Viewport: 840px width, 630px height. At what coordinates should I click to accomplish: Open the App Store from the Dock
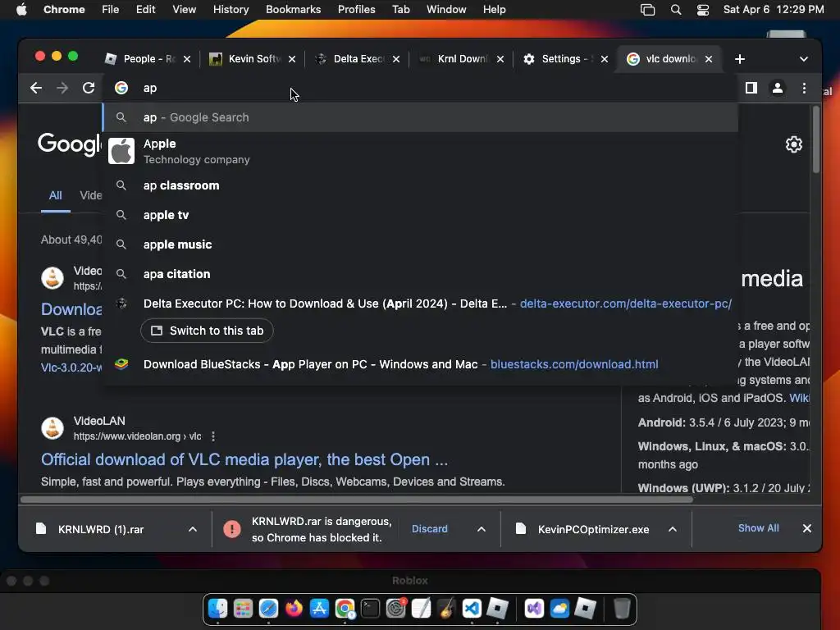tap(319, 609)
